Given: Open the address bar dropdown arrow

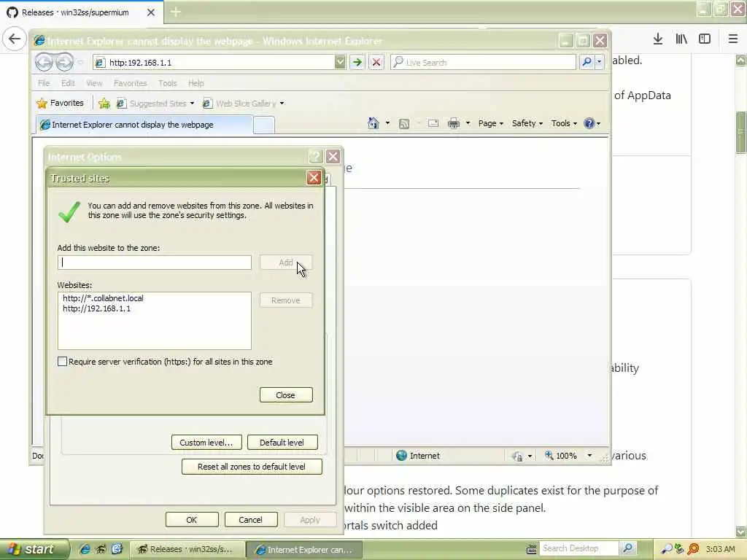Looking at the screenshot, I should tap(340, 63).
